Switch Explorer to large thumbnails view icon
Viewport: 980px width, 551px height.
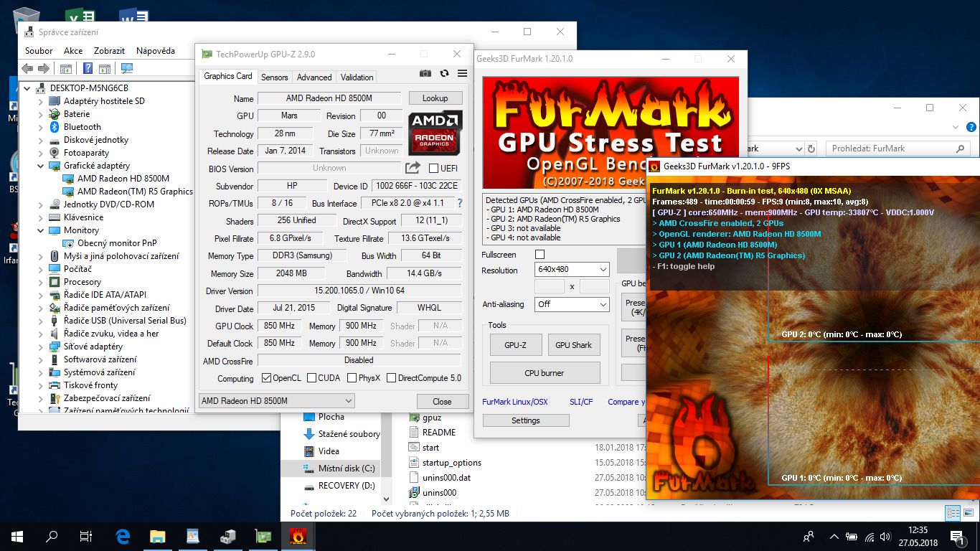pos(969,513)
